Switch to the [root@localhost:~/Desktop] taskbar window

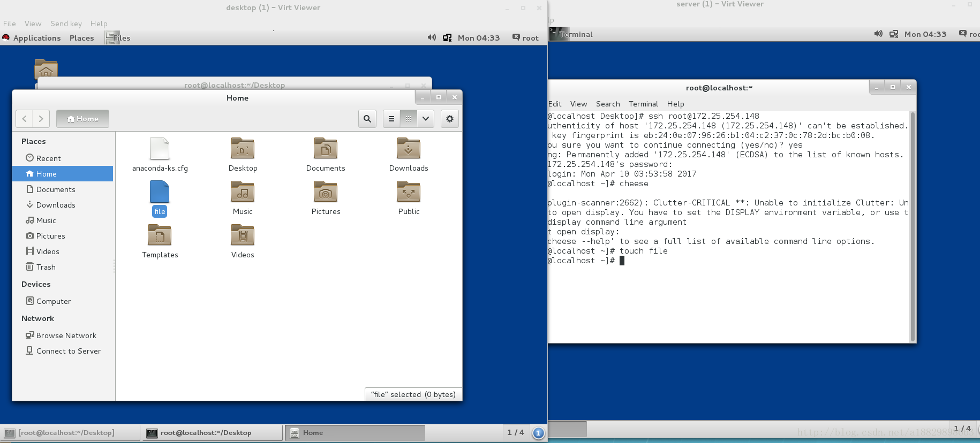click(x=70, y=433)
